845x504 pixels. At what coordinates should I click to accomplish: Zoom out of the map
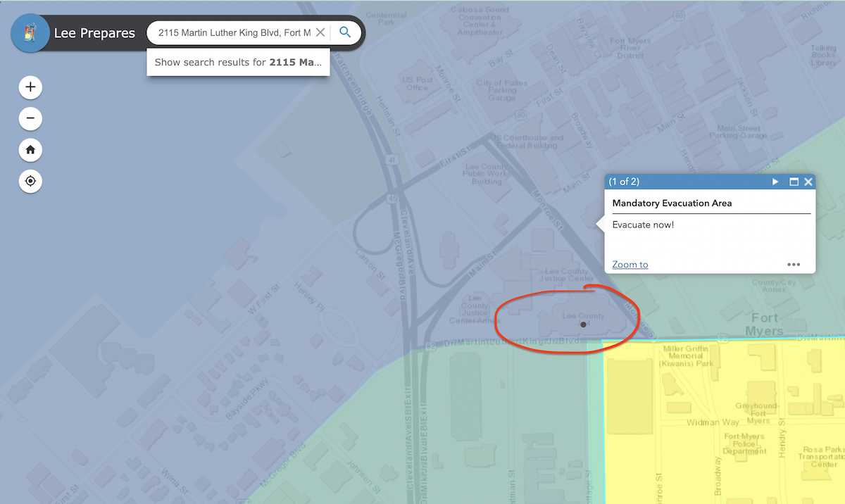(x=30, y=118)
